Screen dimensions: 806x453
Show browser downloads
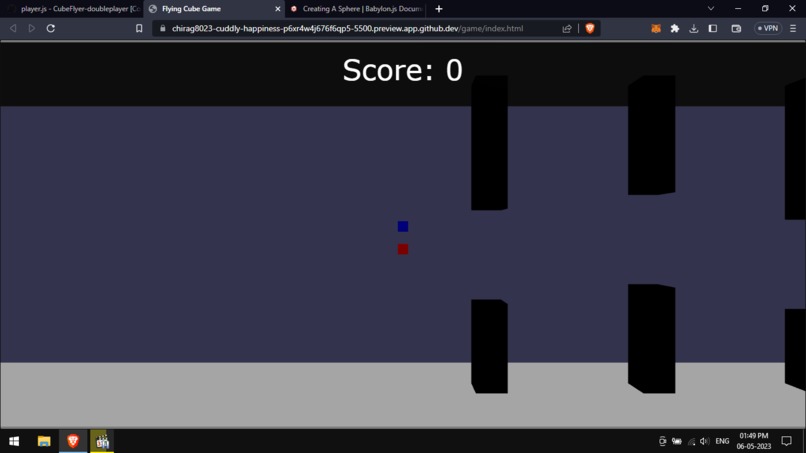[x=693, y=28]
